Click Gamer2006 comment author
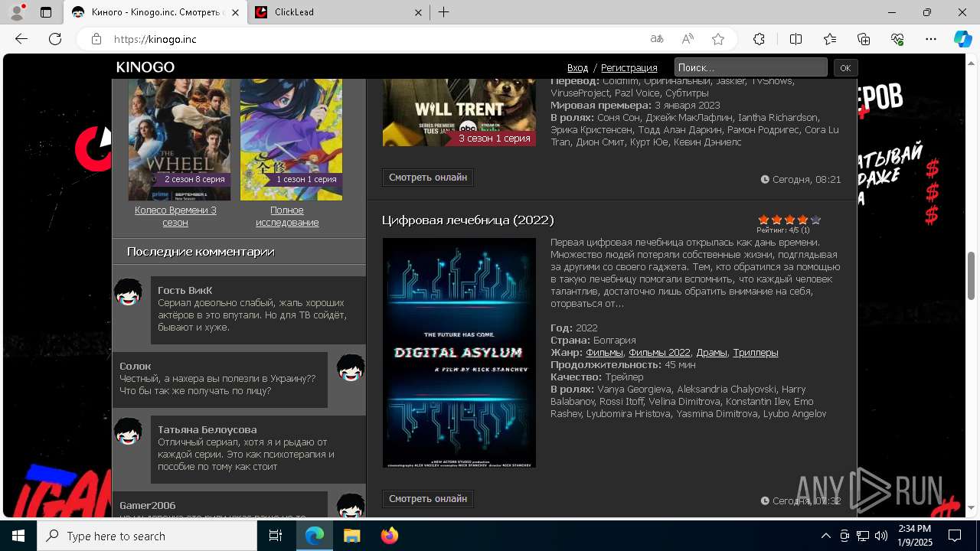This screenshot has height=551, width=980. [x=148, y=505]
